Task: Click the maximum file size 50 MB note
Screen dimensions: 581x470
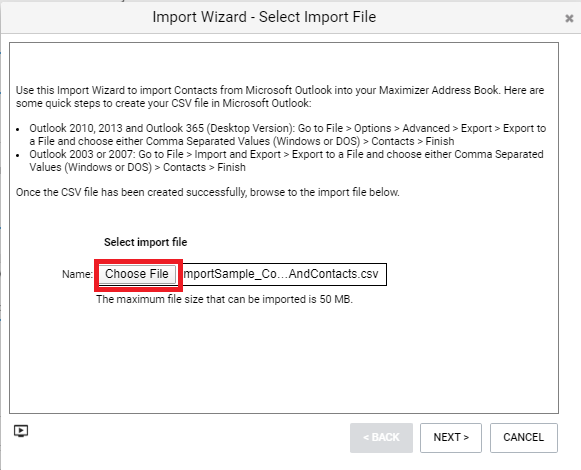Action: click(x=224, y=299)
